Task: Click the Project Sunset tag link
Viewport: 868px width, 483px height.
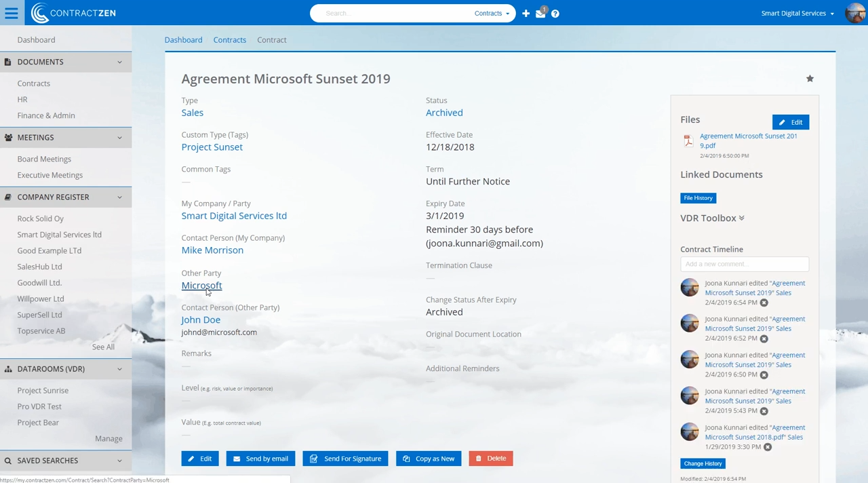Action: (212, 147)
